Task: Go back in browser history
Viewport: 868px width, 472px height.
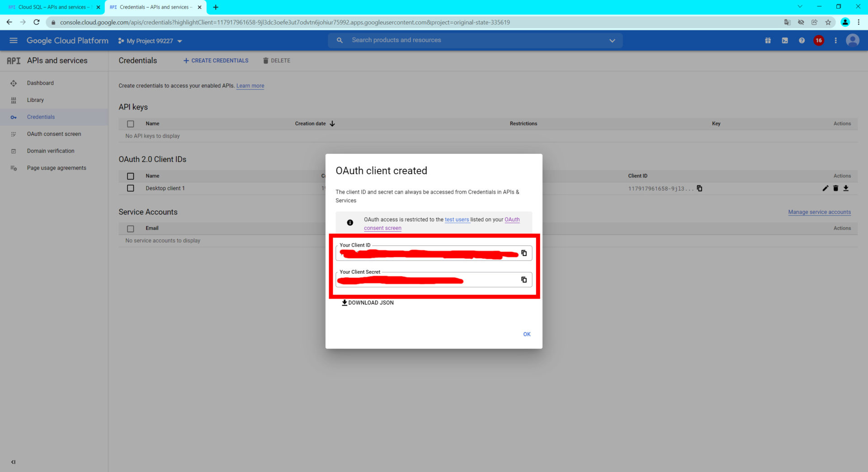Action: tap(9, 22)
